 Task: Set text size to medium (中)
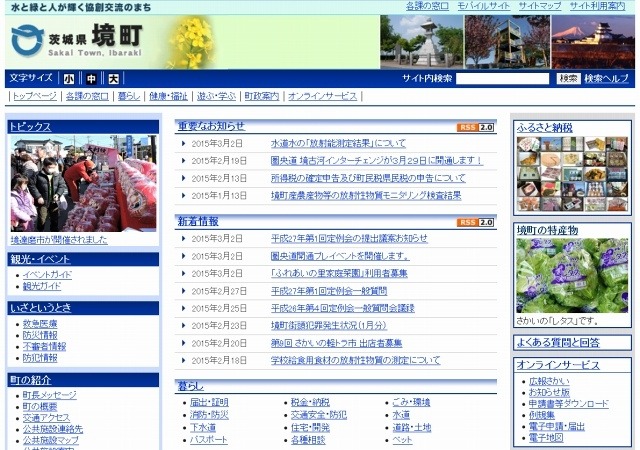[91, 79]
